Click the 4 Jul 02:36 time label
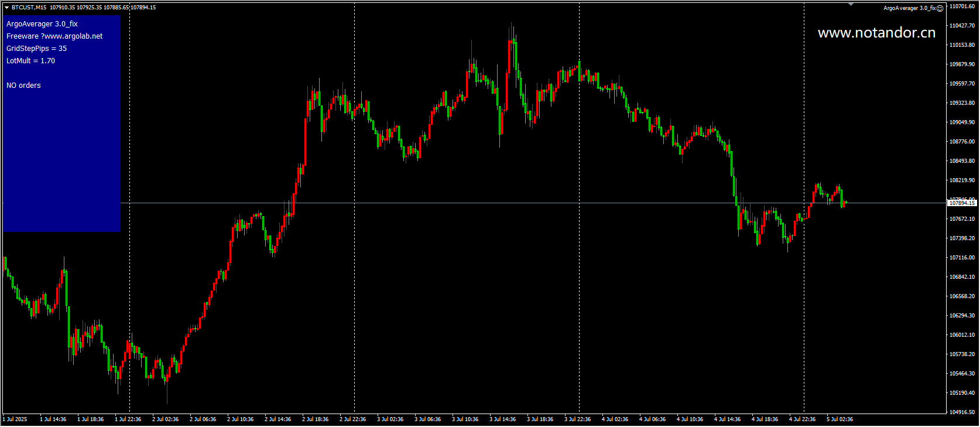 pos(615,419)
